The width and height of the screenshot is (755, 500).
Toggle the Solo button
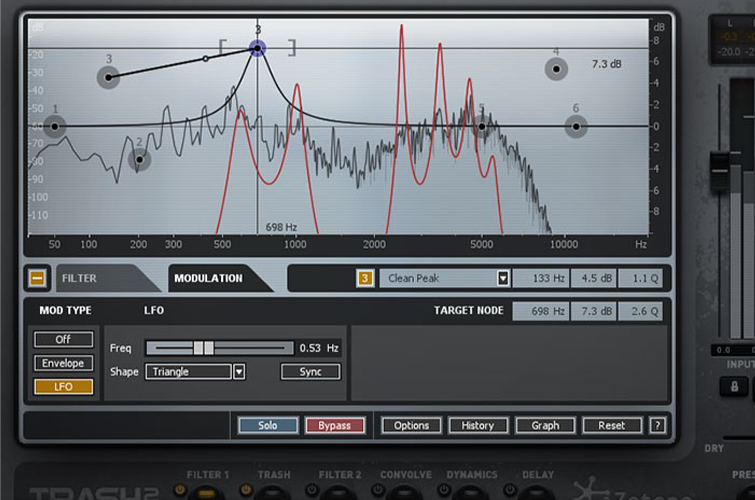tap(268, 425)
